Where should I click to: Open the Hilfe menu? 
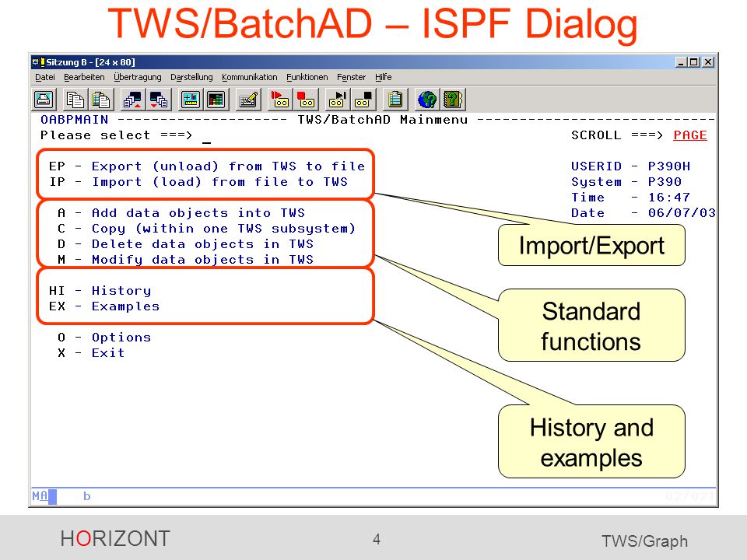[383, 77]
